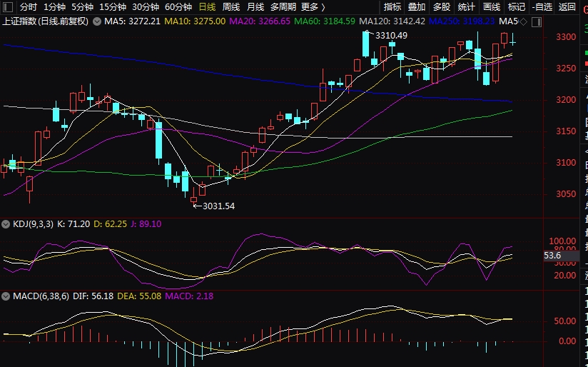The width and height of the screenshot is (588, 367).
Task: Remove from watchlist with -自选 button
Action: coord(542,7)
